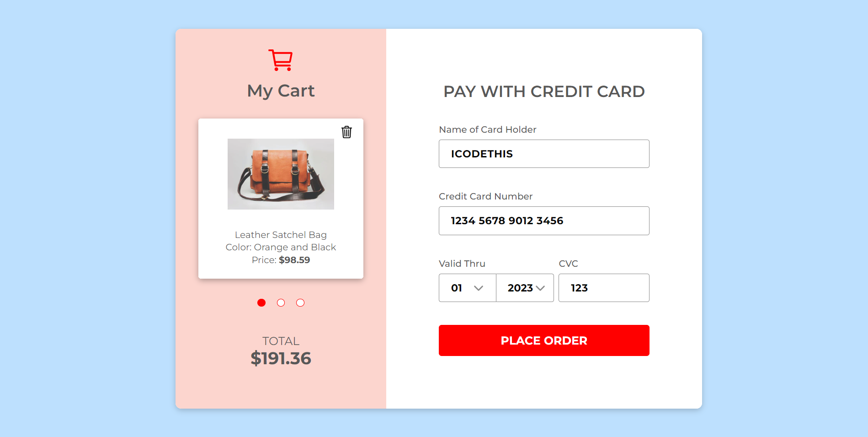The image size is (868, 437).
Task: Expand the month selector chevron
Action: [479, 288]
